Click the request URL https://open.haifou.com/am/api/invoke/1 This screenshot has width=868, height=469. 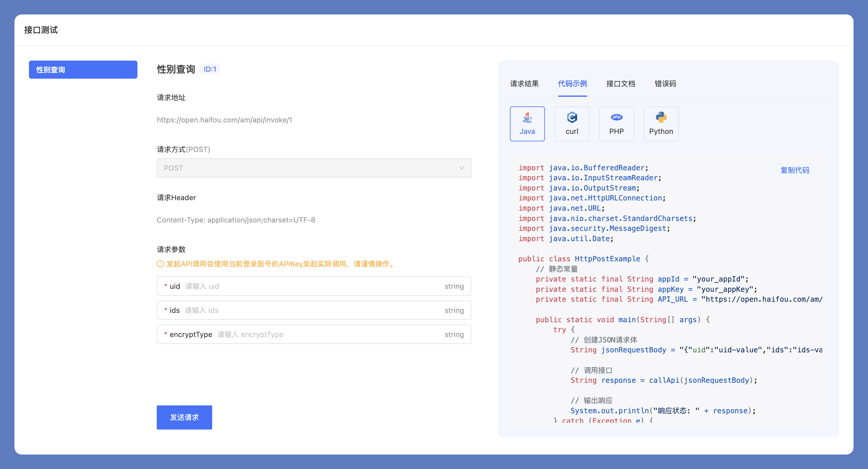click(x=225, y=120)
